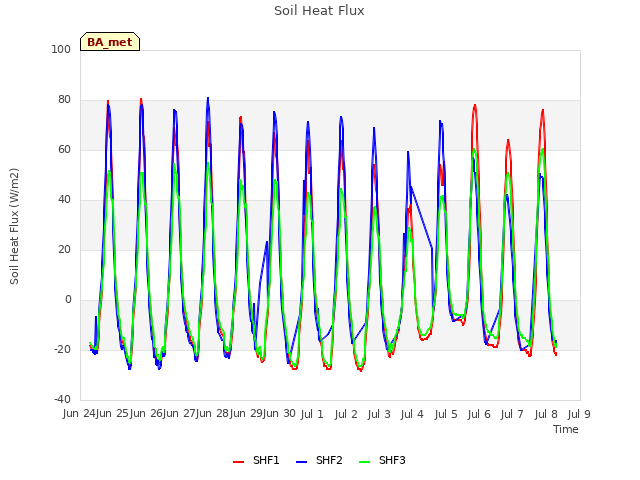Click the blue SHF2 legend line marker
The width and height of the screenshot is (640, 480).
pyautogui.click(x=301, y=462)
